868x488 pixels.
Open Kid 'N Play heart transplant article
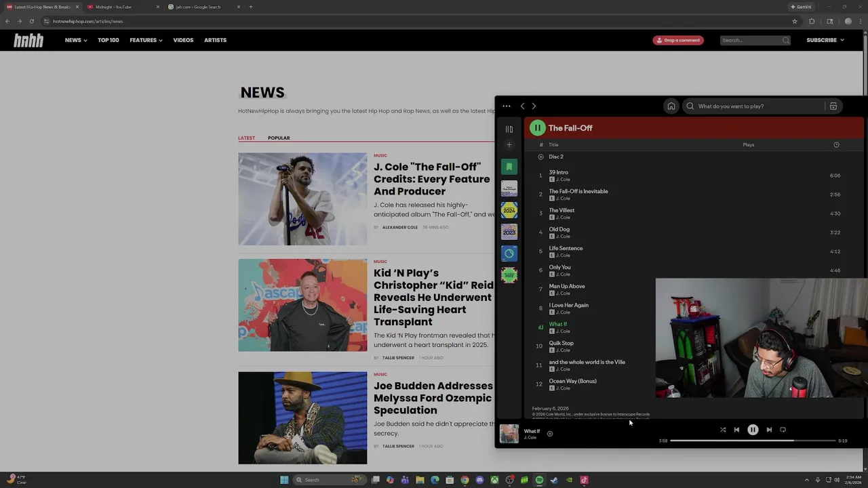(x=433, y=298)
